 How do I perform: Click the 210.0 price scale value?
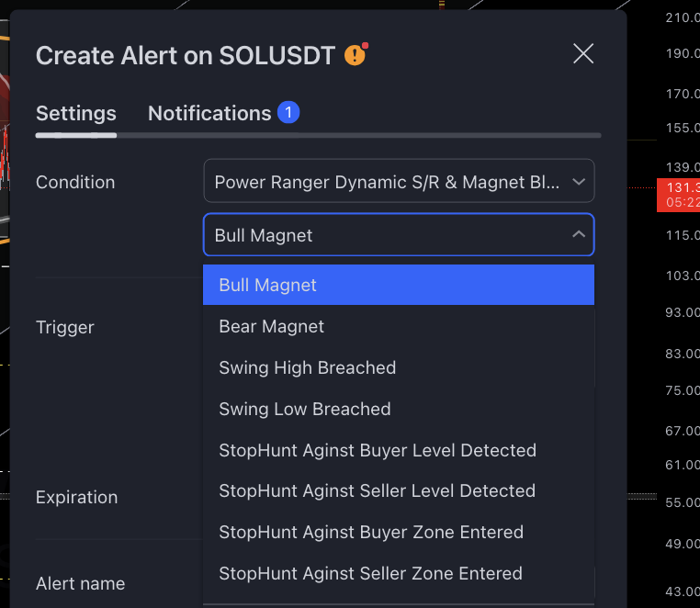pyautogui.click(x=682, y=17)
